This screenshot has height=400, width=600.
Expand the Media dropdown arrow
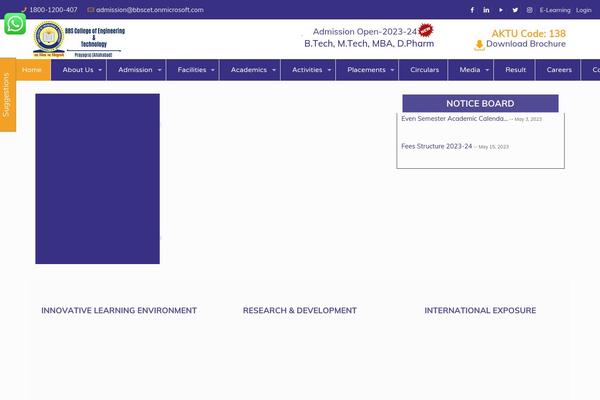(x=487, y=70)
